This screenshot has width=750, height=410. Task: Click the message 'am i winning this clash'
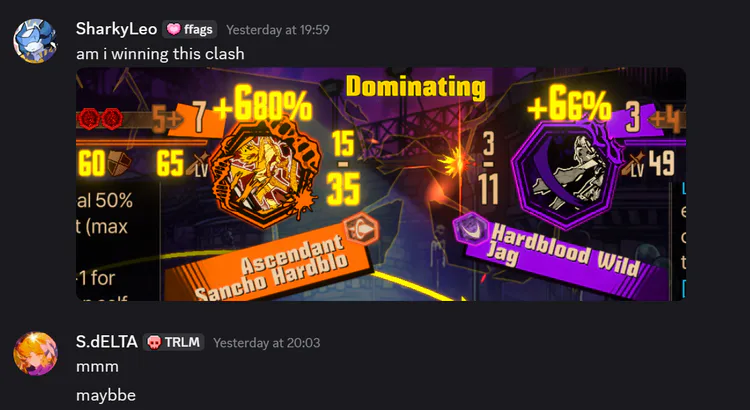160,53
